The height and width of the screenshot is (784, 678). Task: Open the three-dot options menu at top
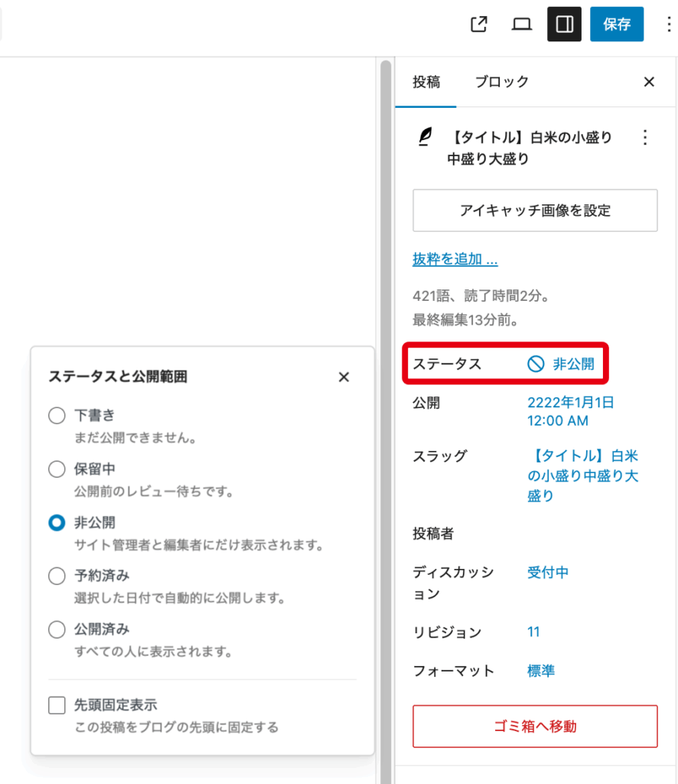[667, 24]
